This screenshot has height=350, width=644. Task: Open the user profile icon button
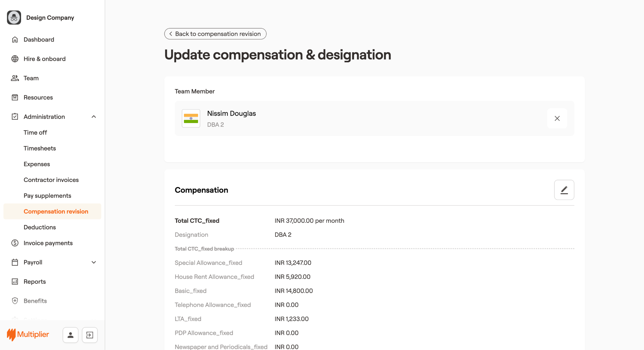(70, 335)
